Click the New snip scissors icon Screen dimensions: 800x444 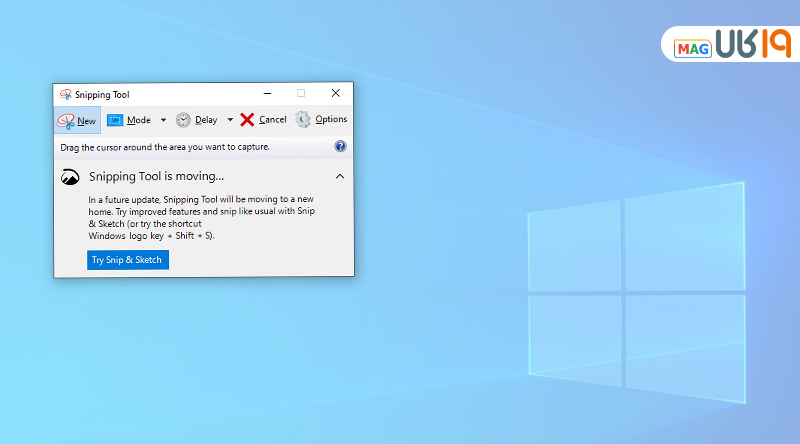tap(66, 120)
